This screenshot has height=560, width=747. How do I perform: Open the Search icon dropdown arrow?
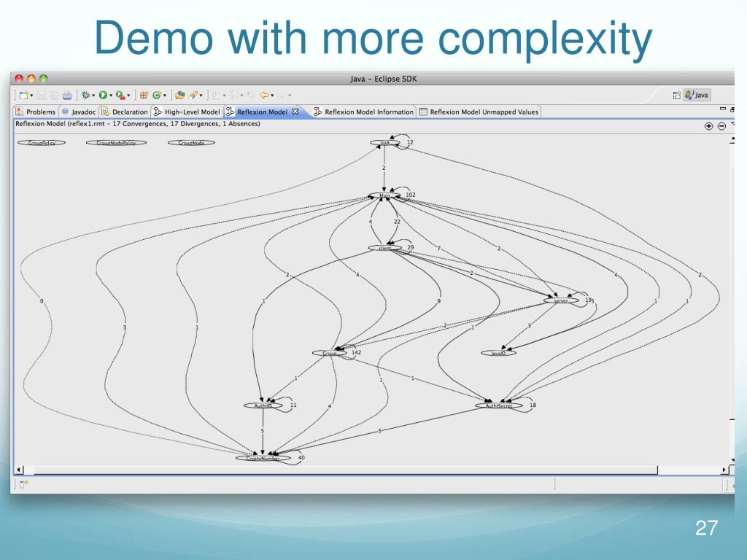coord(201,96)
